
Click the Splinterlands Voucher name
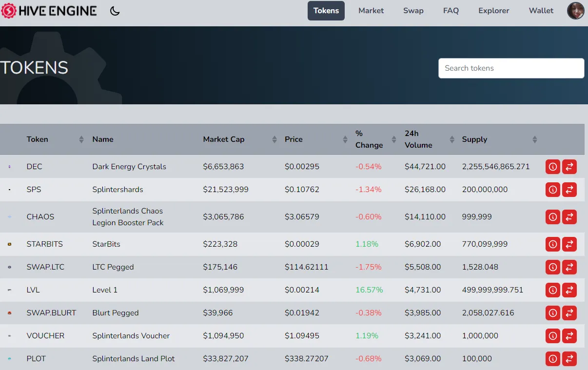tap(131, 336)
